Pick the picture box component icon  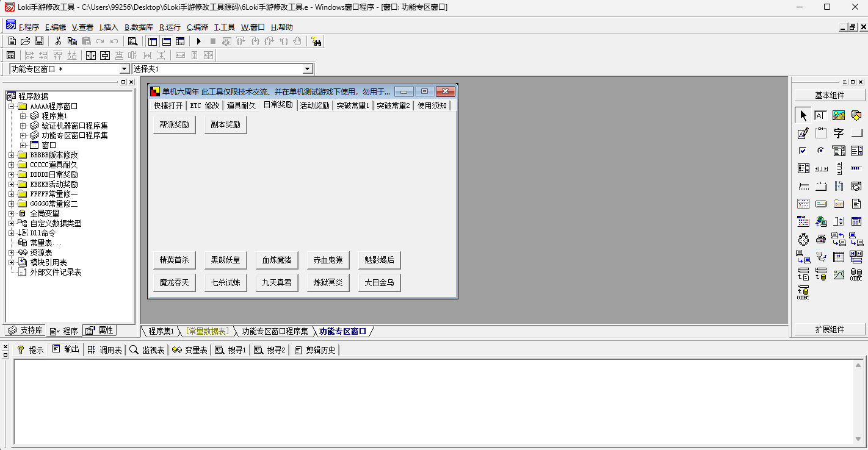point(839,115)
